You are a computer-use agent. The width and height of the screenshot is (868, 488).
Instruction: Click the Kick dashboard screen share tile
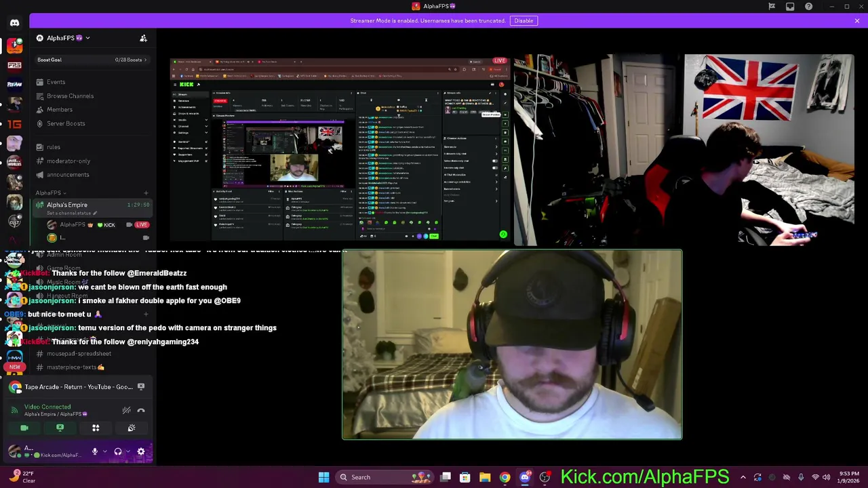coord(341,150)
